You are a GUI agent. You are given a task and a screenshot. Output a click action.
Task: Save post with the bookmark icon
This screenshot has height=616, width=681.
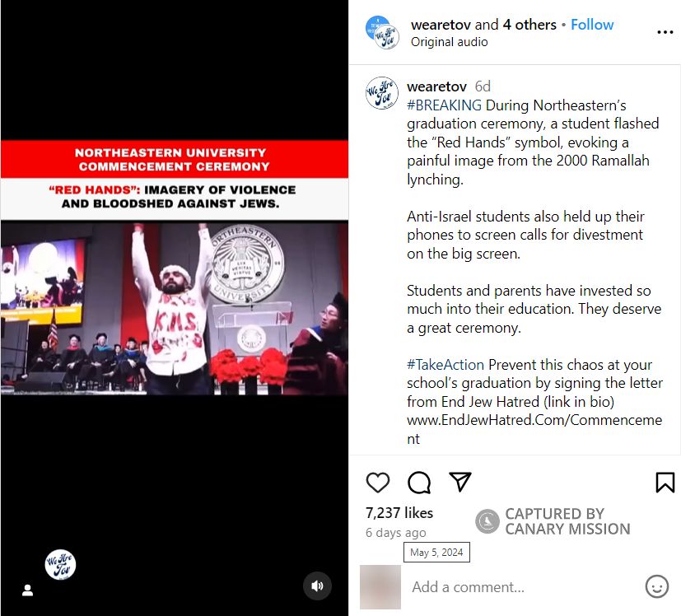click(665, 483)
